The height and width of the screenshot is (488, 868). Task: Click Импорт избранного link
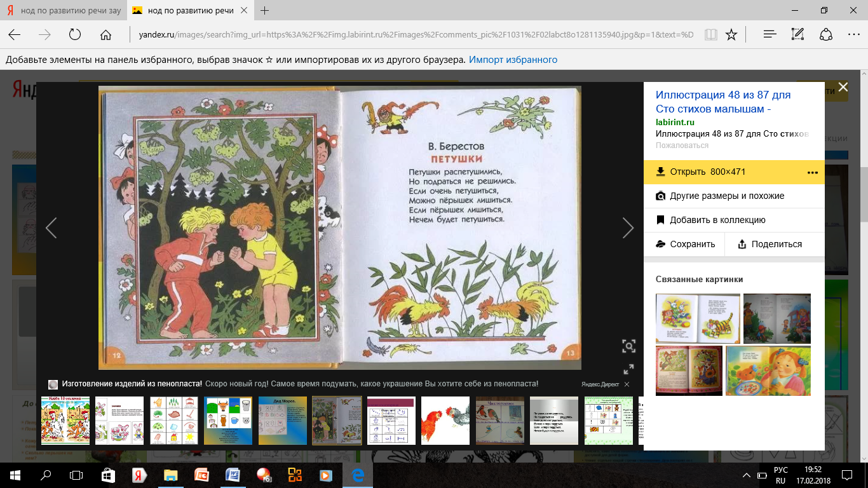(513, 60)
